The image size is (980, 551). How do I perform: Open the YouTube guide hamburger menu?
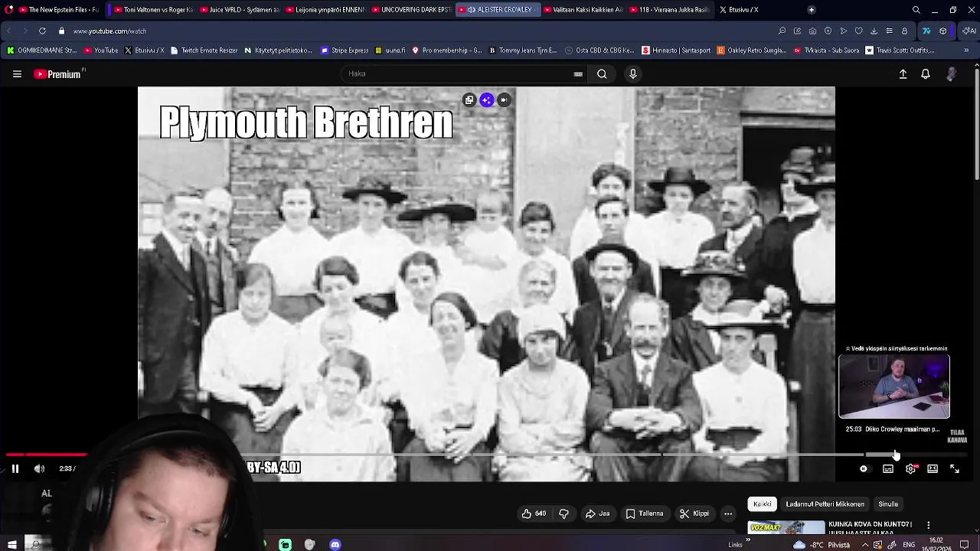[x=17, y=73]
